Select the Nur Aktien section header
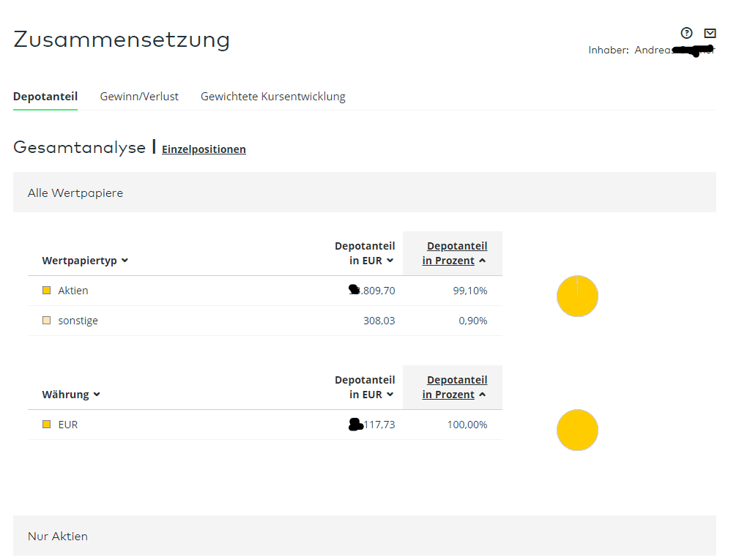750x560 pixels. pyautogui.click(x=58, y=537)
